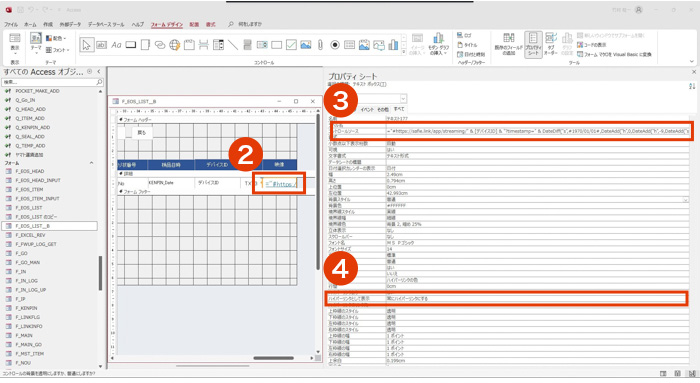
Task: Select F_EXCEL_REV in the navigation pane
Action: click(x=30, y=235)
